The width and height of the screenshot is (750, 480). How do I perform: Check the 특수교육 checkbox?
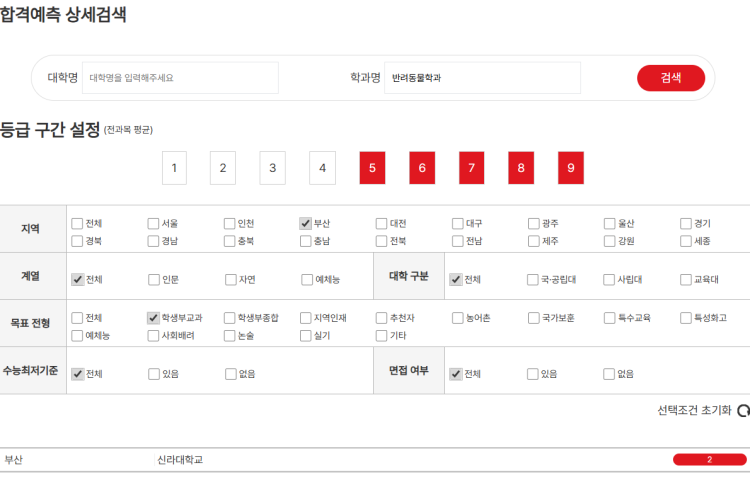(x=609, y=318)
